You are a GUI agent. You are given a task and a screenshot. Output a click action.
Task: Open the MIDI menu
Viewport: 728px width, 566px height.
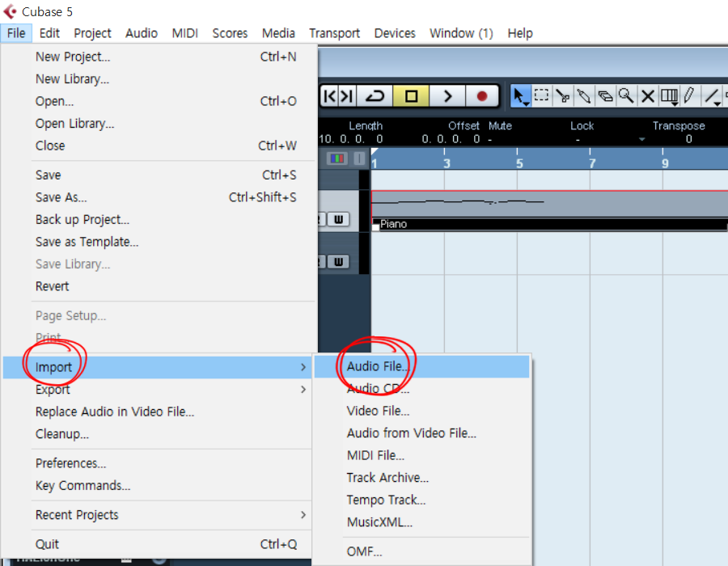[184, 33]
